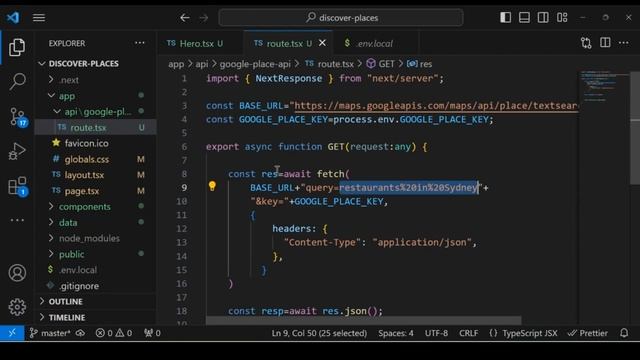Click the api breadcrumb segment

(x=202, y=64)
